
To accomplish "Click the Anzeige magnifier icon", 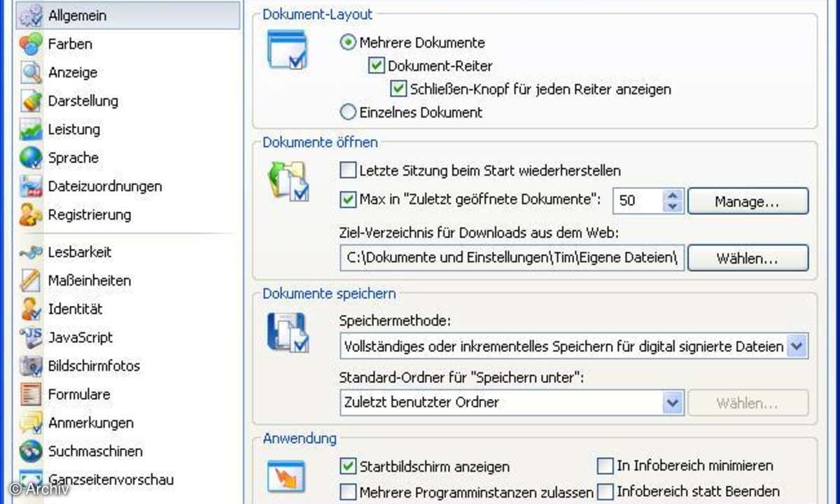I will pos(31,73).
